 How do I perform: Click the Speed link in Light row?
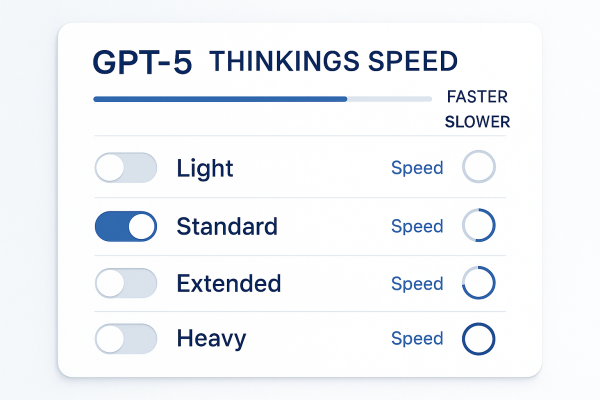pyautogui.click(x=417, y=168)
